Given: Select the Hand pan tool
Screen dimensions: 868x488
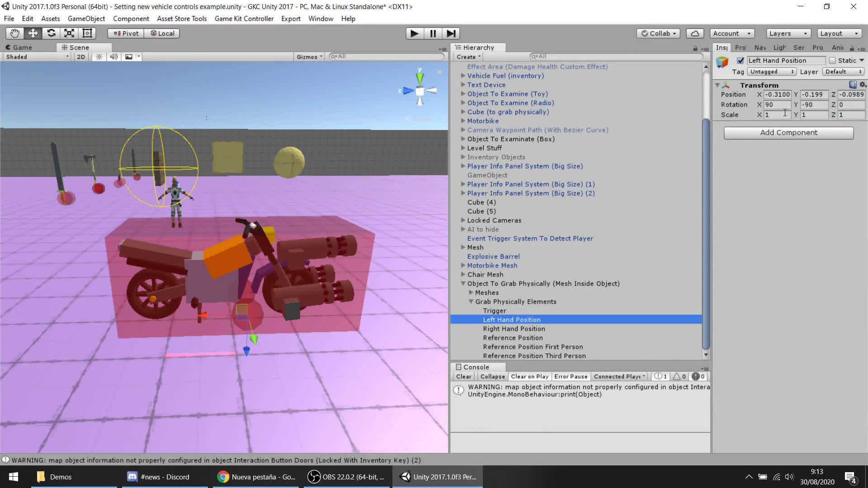Looking at the screenshot, I should [x=14, y=33].
